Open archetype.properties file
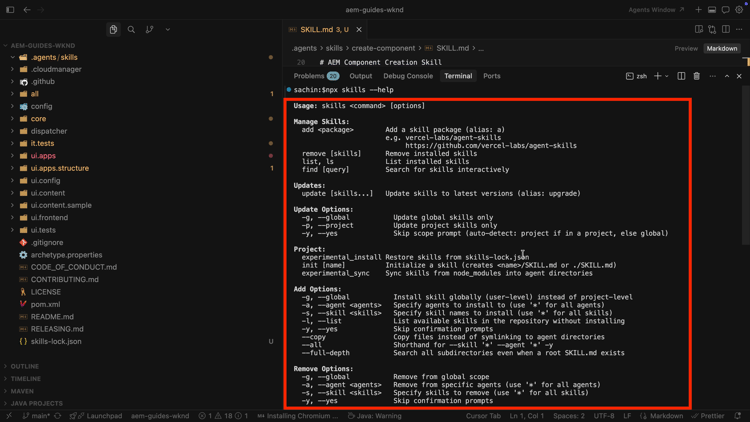The width and height of the screenshot is (750, 422). (66, 255)
